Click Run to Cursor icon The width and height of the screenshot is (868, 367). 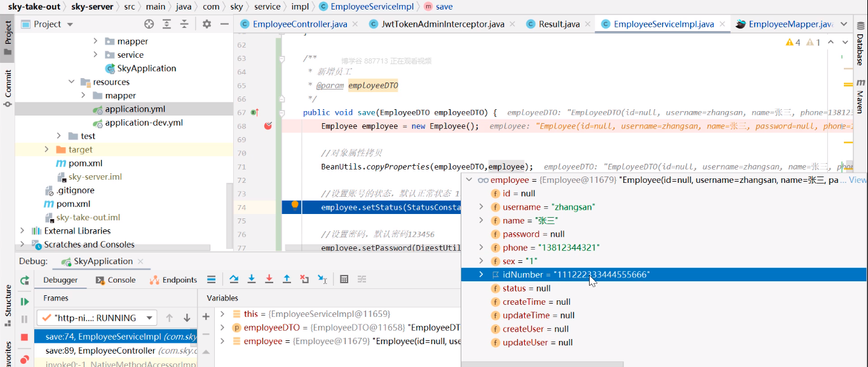pyautogui.click(x=322, y=279)
